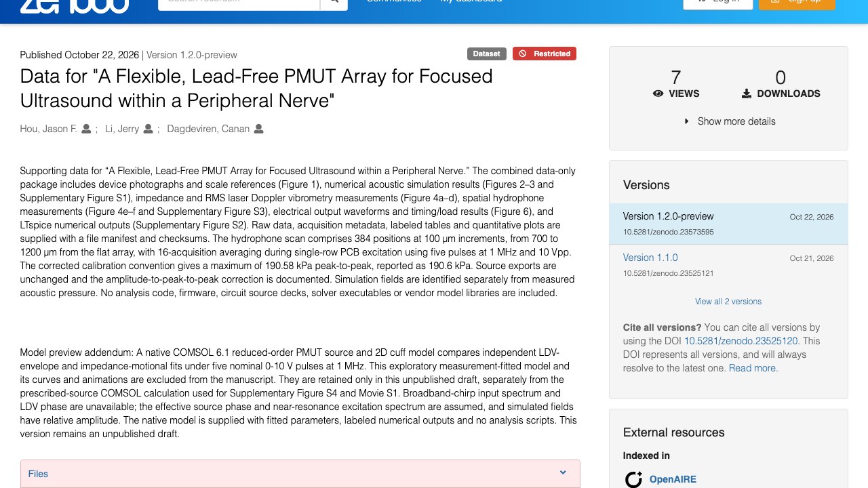Click the dataset title heading

(x=256, y=88)
